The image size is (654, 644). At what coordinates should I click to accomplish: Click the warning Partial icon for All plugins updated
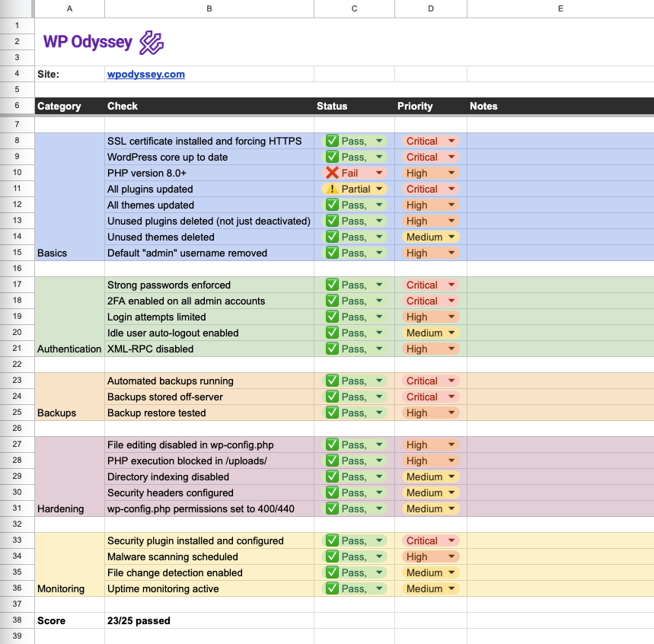(332, 189)
